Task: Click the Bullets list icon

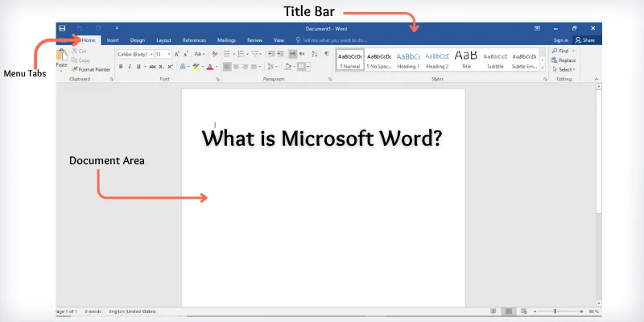Action: coord(227,54)
